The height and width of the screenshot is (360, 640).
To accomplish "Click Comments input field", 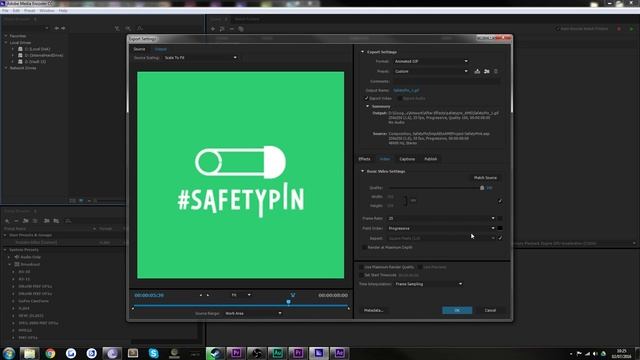I will 447,81.
